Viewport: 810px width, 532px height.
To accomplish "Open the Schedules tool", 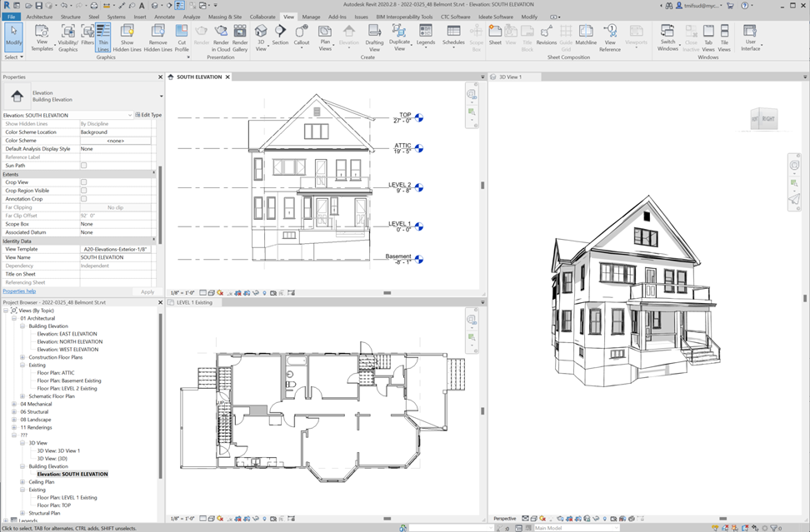I will [x=453, y=36].
